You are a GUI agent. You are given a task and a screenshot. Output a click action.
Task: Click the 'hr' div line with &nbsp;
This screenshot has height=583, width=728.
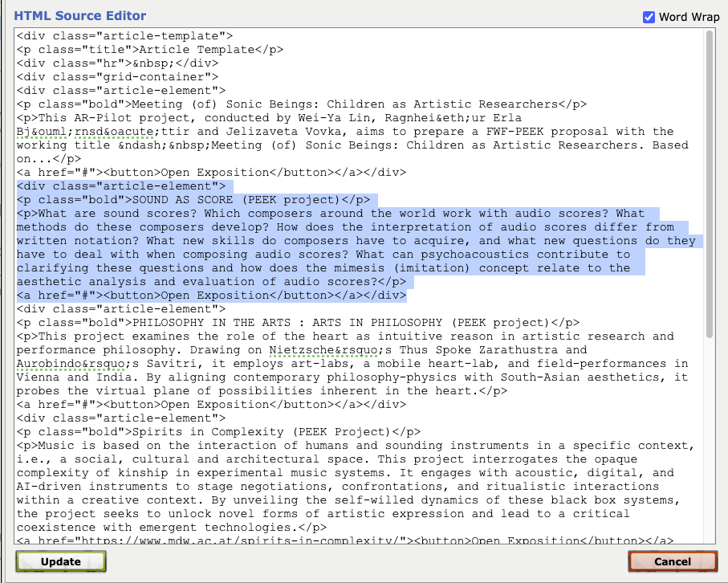coord(116,63)
